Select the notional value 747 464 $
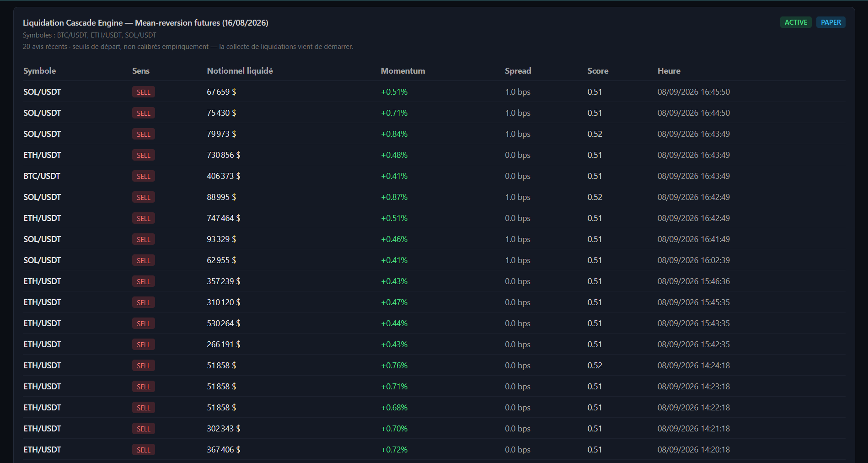The image size is (868, 463). pos(224,218)
